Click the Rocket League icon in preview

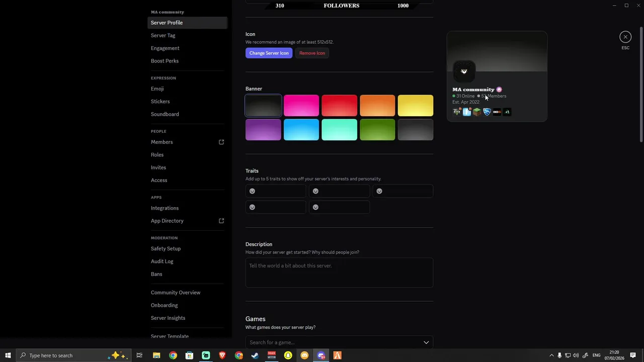487,112
